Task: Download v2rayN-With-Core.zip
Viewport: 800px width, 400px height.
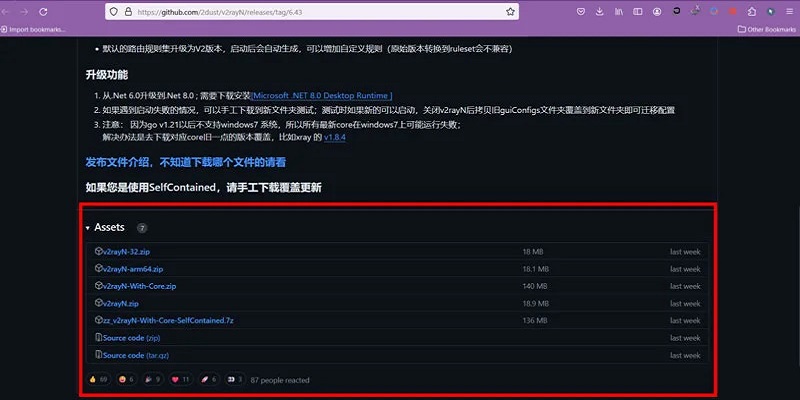Action: pos(139,286)
